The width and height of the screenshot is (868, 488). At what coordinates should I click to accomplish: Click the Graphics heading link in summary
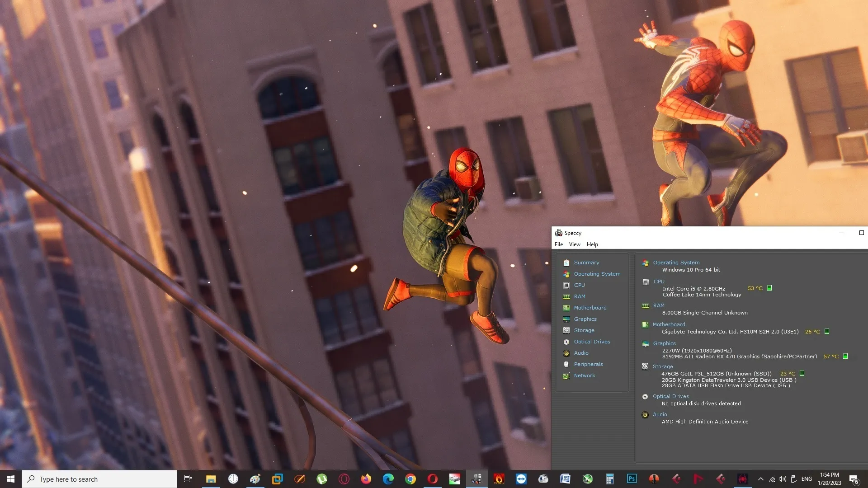pos(664,343)
